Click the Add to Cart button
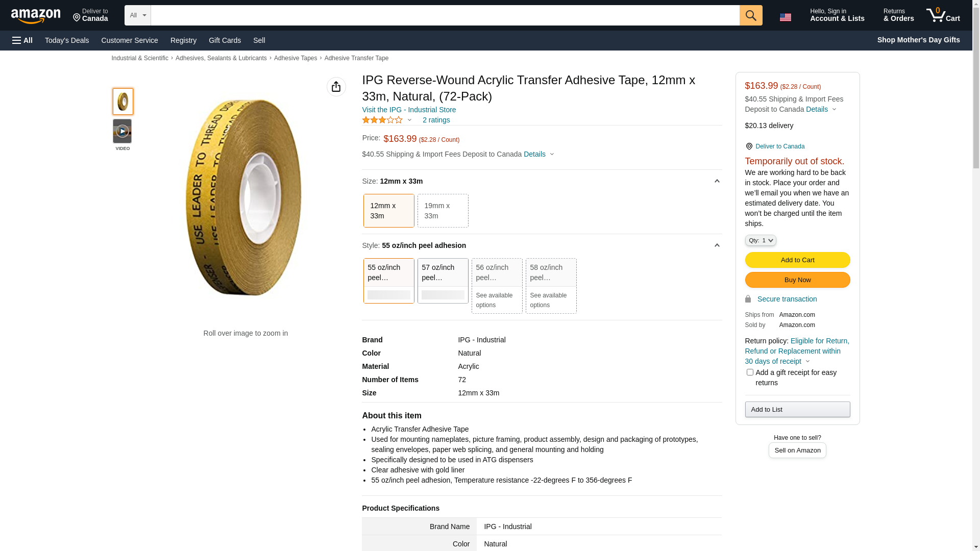The width and height of the screenshot is (980, 551). (x=797, y=260)
